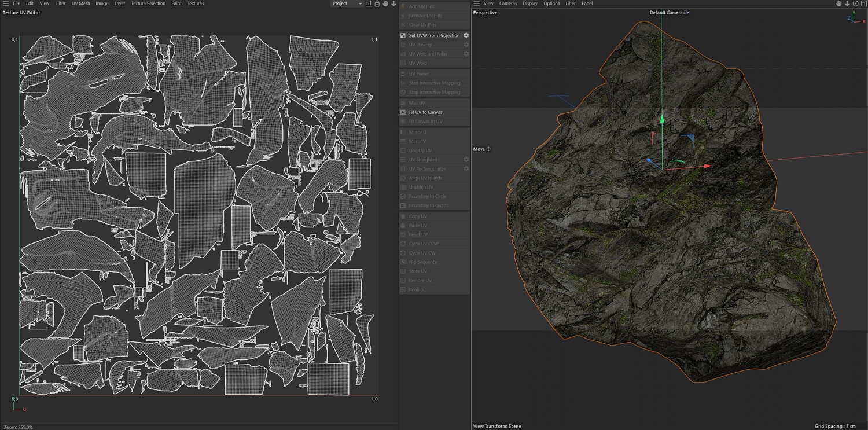Open the Texture Selection menu
Image resolution: width=868 pixels, height=430 pixels.
148,3
